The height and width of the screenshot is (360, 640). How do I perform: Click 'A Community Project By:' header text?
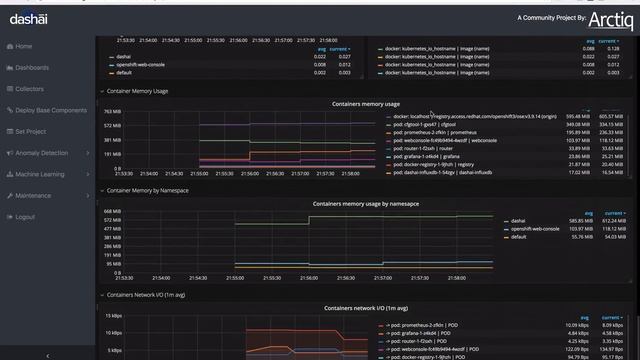[551, 18]
